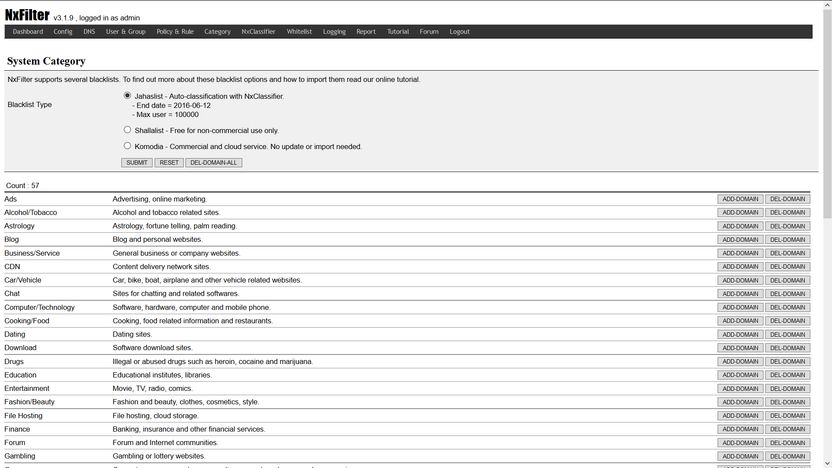Click ADD-DOMAIN for the Dating category
Image resolution: width=832 pixels, height=468 pixels.
pos(740,334)
